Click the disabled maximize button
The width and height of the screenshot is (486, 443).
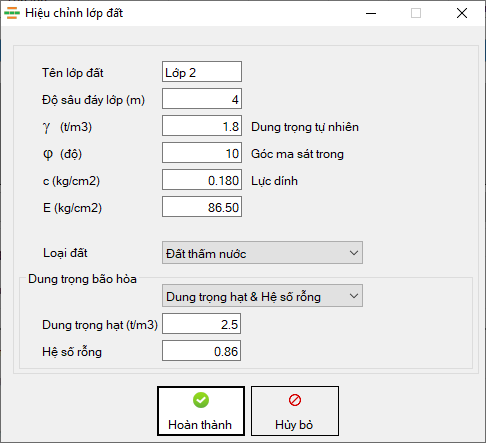416,13
